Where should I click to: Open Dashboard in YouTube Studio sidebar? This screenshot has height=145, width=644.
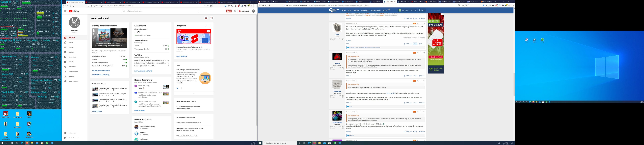point(74,38)
